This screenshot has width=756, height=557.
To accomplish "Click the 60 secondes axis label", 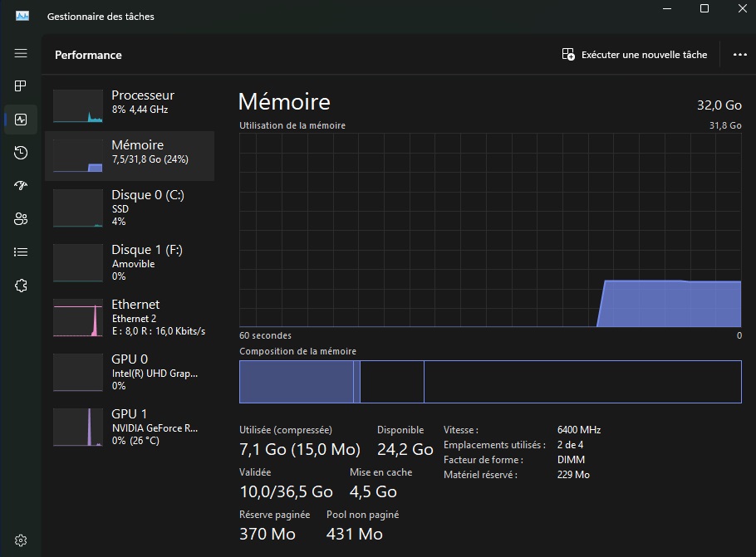I will [x=266, y=335].
